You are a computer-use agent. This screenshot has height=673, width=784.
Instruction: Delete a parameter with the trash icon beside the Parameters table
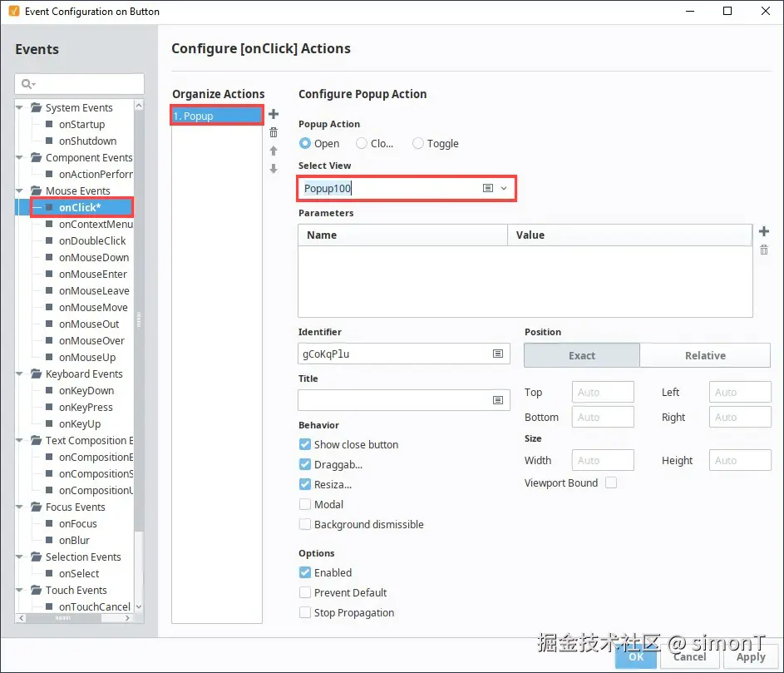coord(763,250)
